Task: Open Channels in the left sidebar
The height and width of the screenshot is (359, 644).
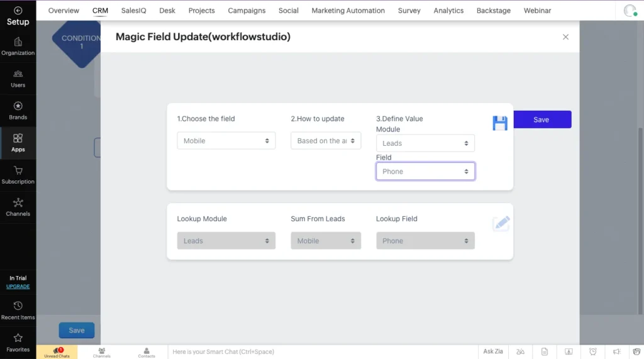Action: 18,207
